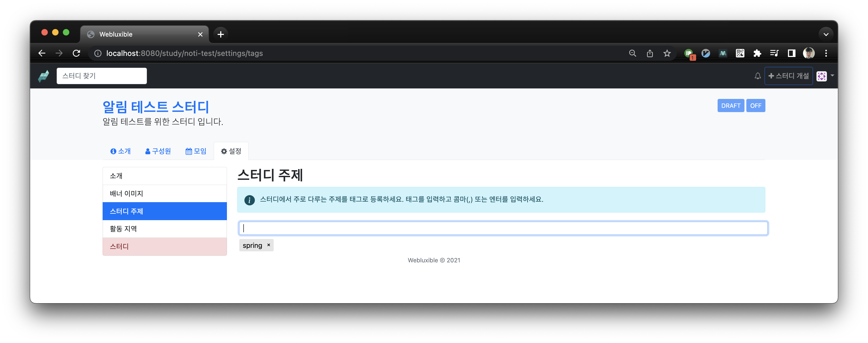This screenshot has width=868, height=343.
Task: Click the share page icon
Action: [650, 53]
